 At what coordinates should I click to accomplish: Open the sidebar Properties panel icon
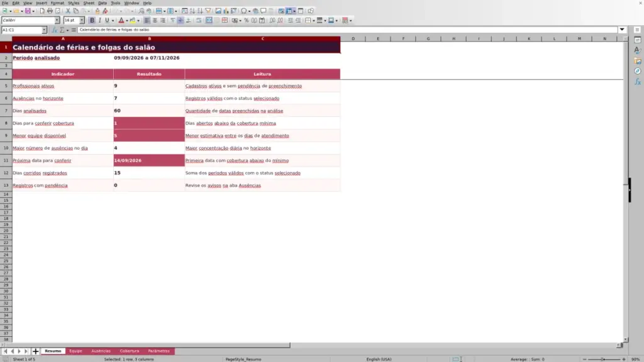pos(638,40)
